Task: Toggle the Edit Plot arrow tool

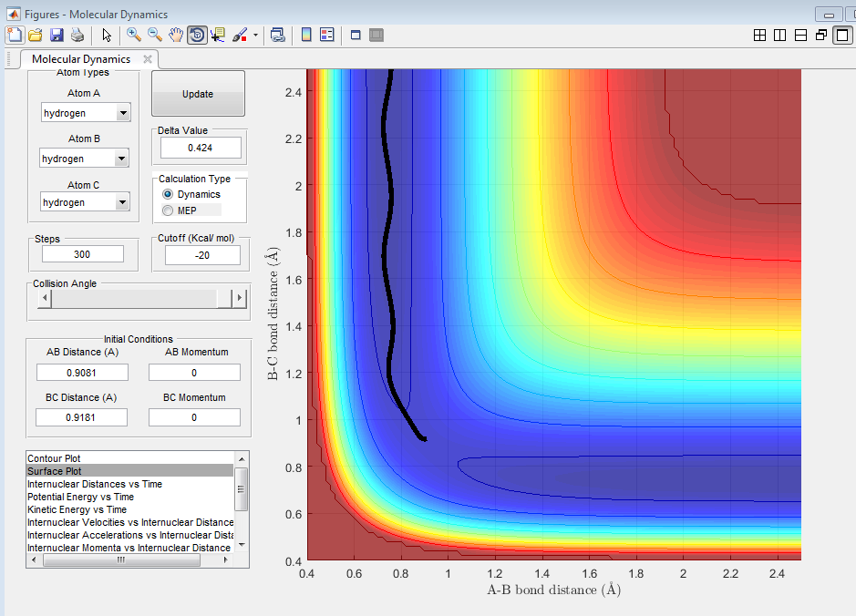Action: click(107, 35)
